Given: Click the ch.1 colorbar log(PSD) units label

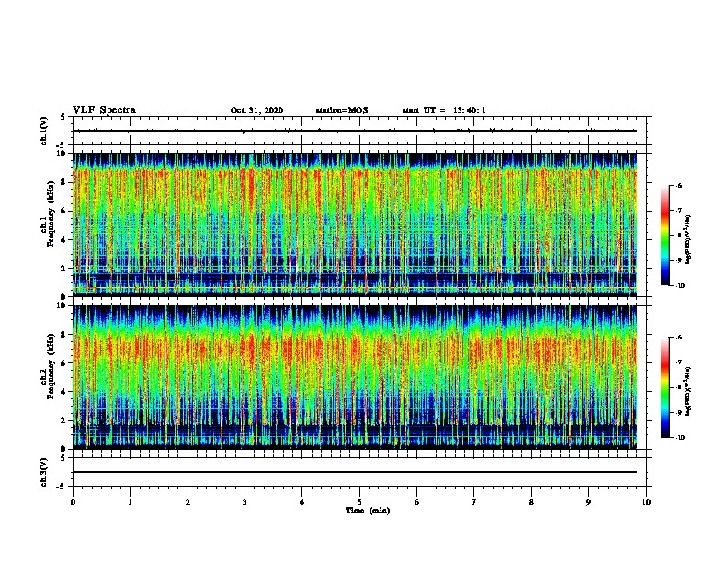Looking at the screenshot, I should click(688, 239).
